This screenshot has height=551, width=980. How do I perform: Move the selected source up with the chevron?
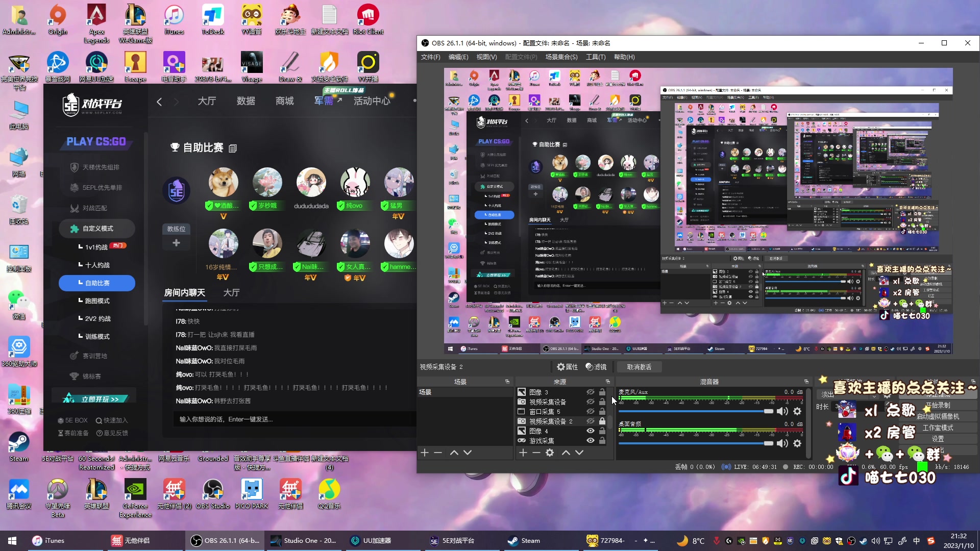(566, 453)
